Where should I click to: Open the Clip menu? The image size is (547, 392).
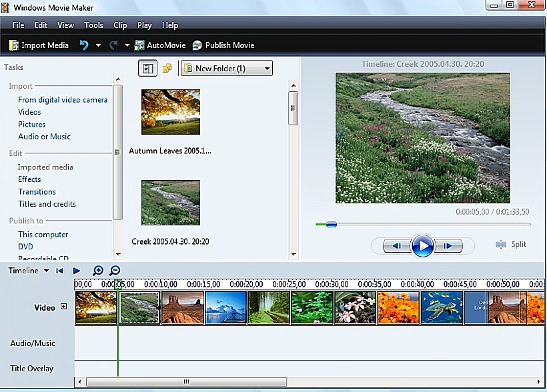(x=119, y=25)
